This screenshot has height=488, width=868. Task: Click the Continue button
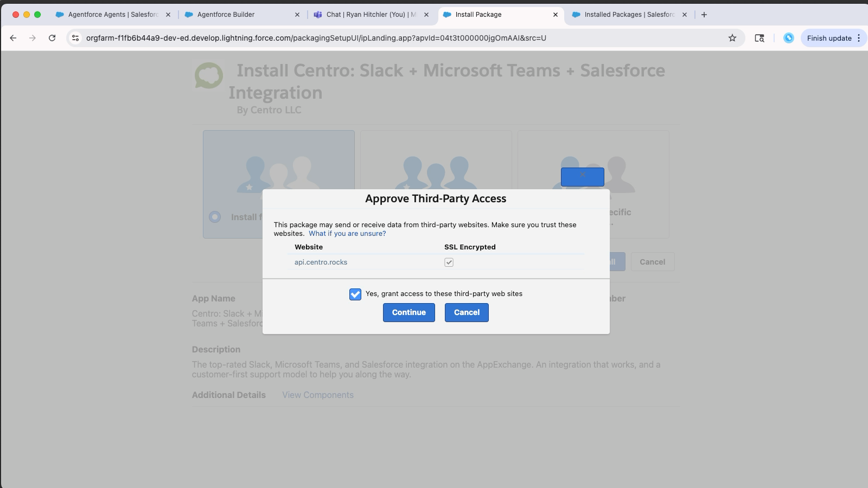409,312
